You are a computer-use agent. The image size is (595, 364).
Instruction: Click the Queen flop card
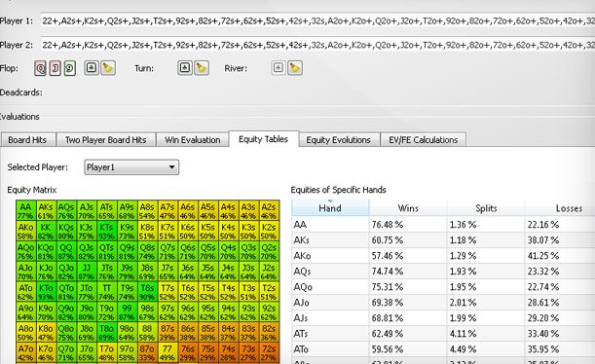(x=40, y=69)
